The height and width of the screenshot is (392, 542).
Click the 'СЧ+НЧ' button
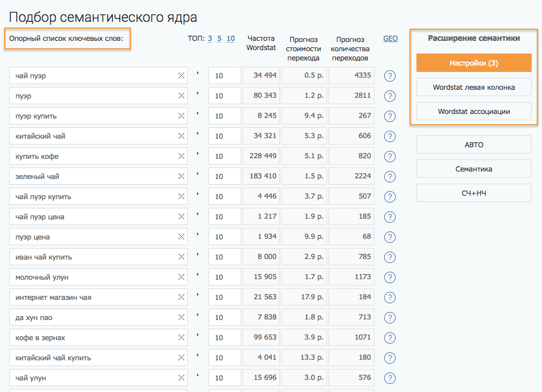[x=473, y=193]
